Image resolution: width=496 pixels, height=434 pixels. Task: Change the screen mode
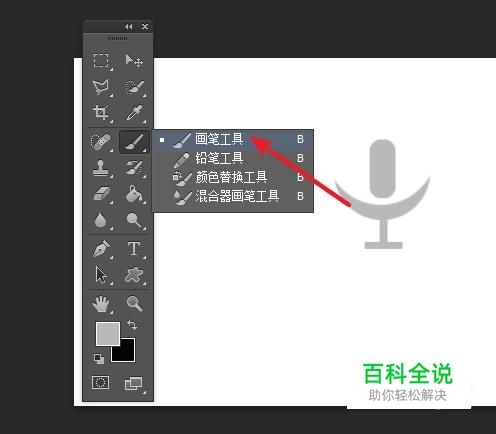pyautogui.click(x=134, y=383)
